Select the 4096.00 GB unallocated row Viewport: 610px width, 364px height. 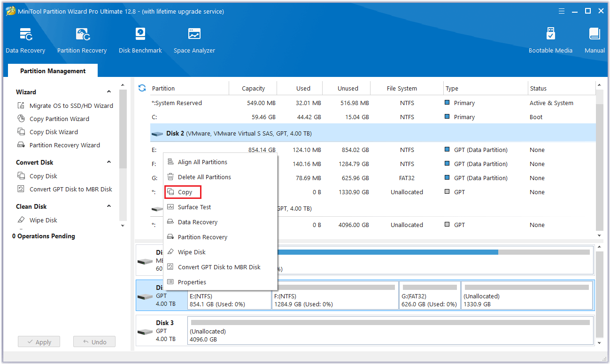click(x=373, y=225)
